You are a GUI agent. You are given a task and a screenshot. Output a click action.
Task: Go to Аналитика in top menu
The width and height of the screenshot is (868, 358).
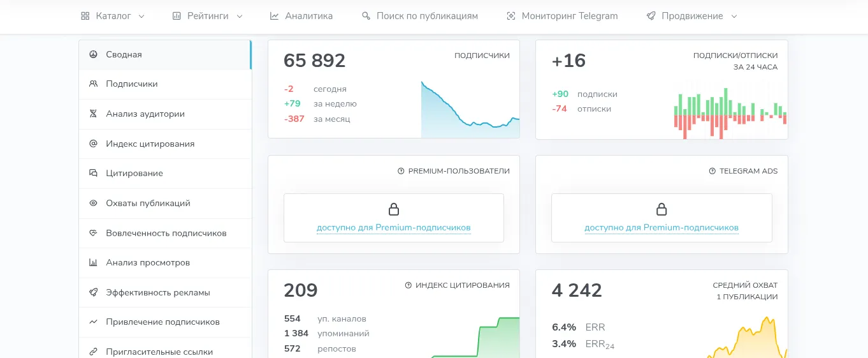click(x=301, y=16)
